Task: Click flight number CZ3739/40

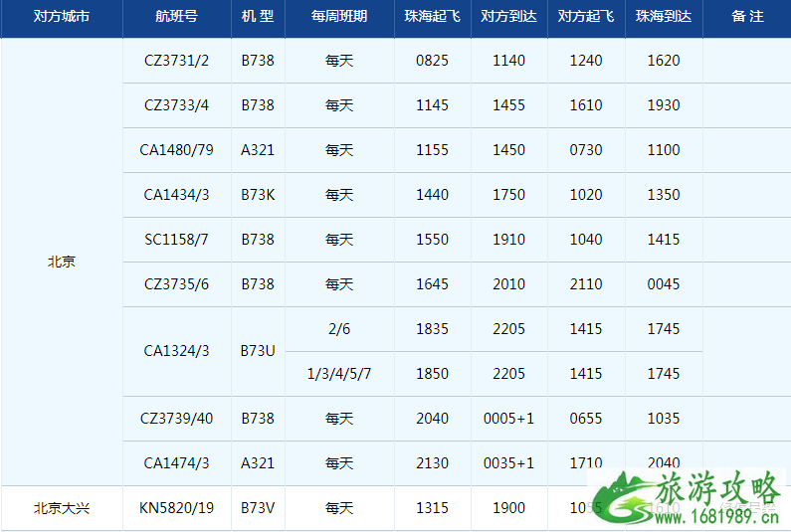Action: 176,419
